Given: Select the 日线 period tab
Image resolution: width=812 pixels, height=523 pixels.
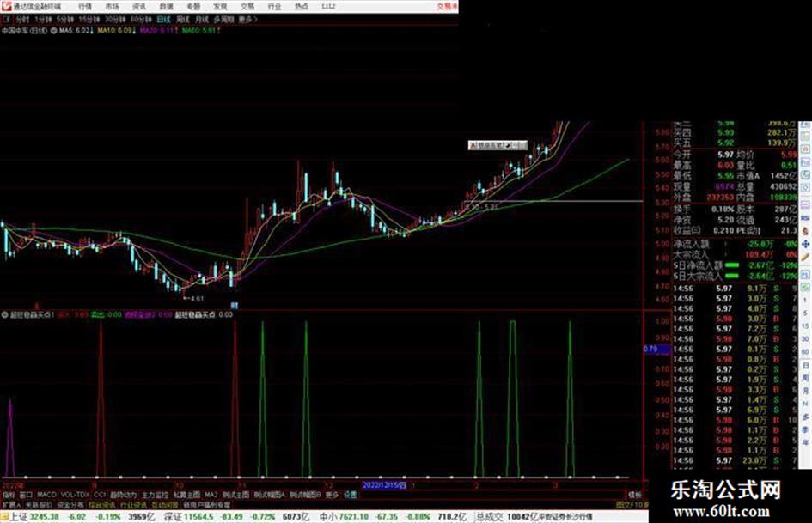Looking at the screenshot, I should coord(163,19).
